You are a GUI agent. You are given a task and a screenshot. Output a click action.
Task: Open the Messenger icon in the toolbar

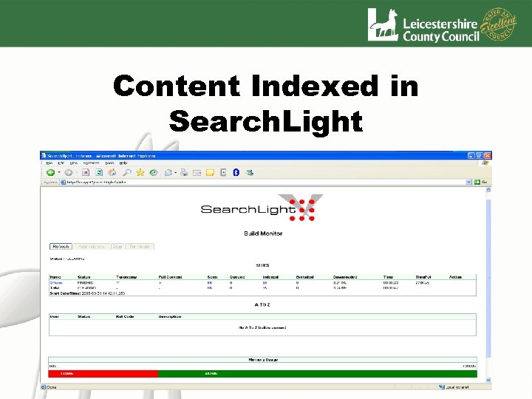point(250,172)
